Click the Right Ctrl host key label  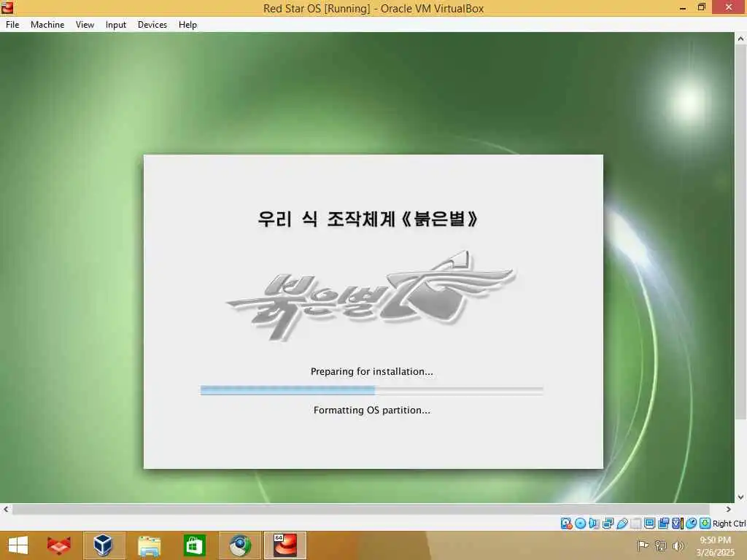pos(729,524)
